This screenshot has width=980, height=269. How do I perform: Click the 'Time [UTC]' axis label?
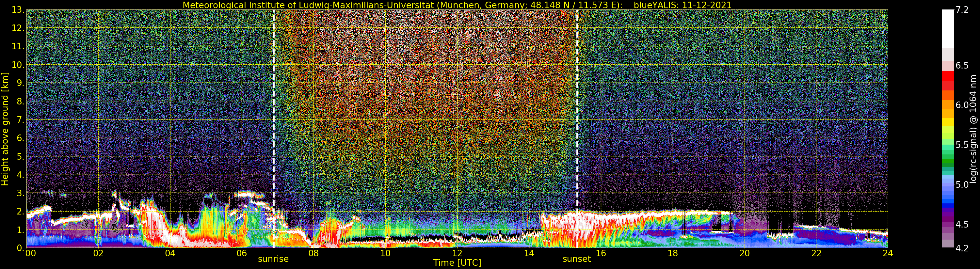[x=457, y=263]
